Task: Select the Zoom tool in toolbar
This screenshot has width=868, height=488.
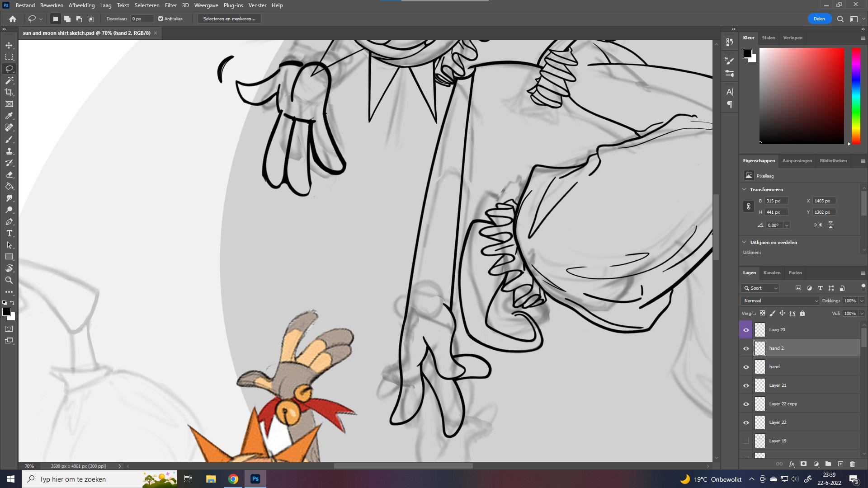Action: pos(9,280)
